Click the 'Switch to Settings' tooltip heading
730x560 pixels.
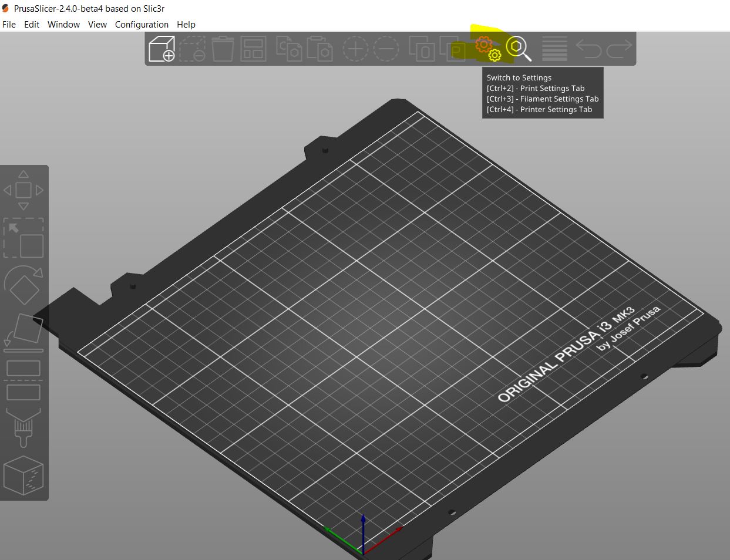[x=519, y=77]
